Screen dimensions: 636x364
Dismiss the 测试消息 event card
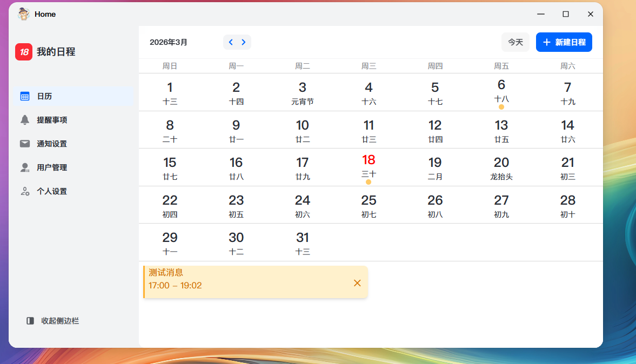pyautogui.click(x=357, y=283)
